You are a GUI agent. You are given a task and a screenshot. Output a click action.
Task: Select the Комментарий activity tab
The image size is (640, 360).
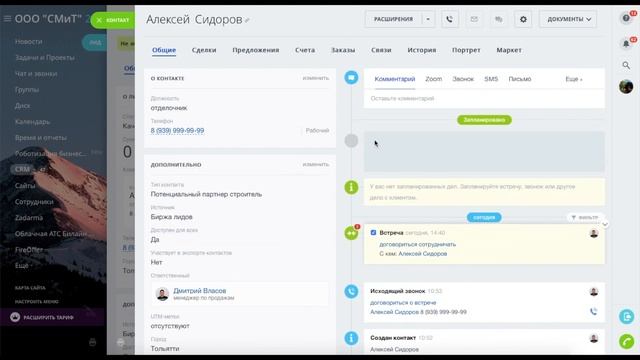click(395, 79)
